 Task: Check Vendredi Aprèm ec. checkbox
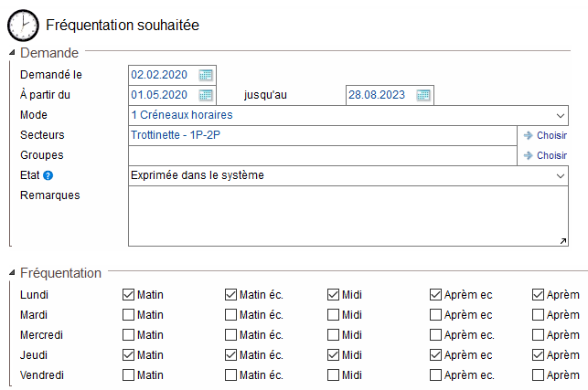436,375
